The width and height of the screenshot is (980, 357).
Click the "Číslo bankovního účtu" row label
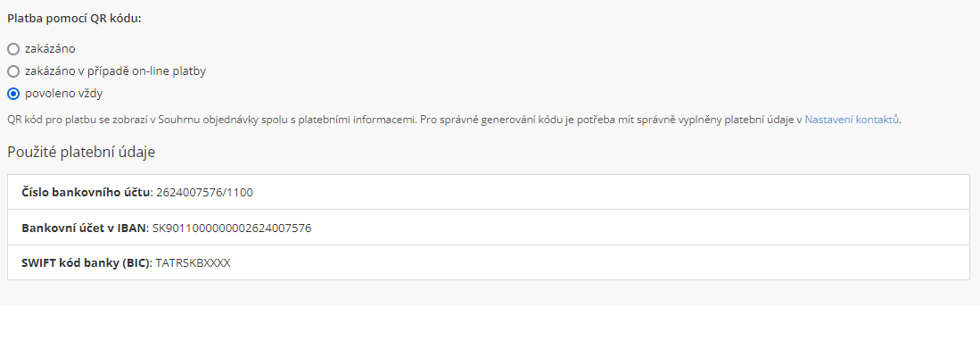click(86, 192)
